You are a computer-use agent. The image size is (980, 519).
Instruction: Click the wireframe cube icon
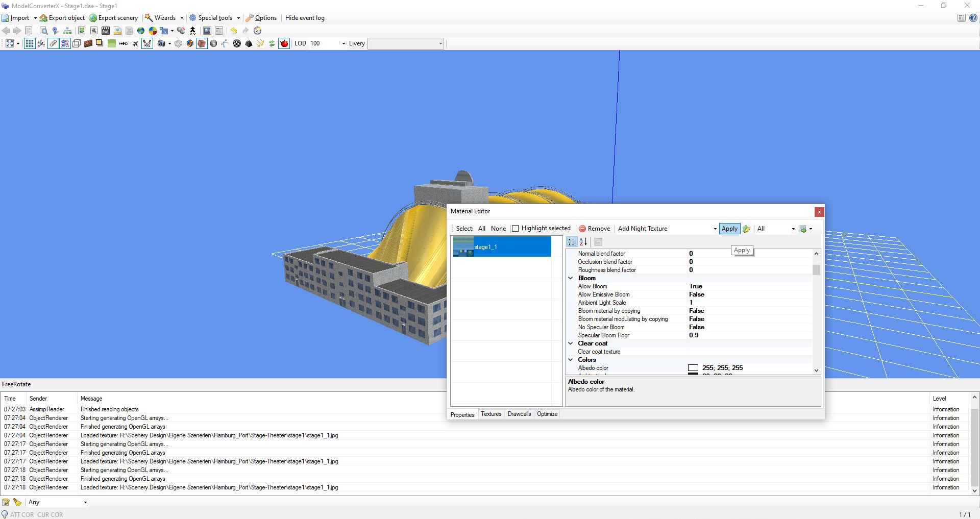[77, 43]
